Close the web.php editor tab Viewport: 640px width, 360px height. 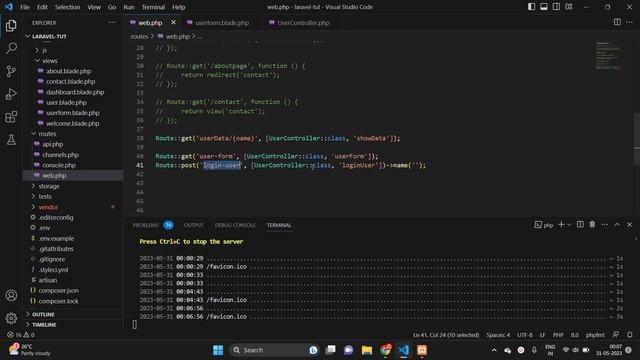pos(173,22)
